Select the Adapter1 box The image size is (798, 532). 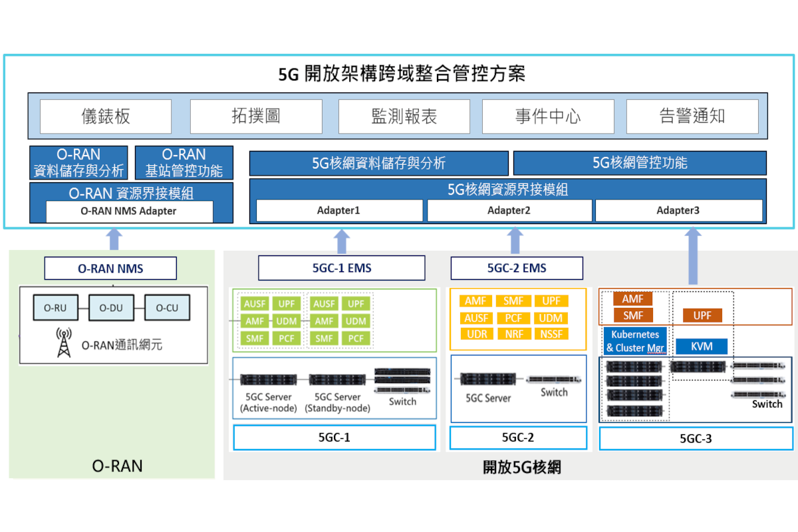point(339,211)
